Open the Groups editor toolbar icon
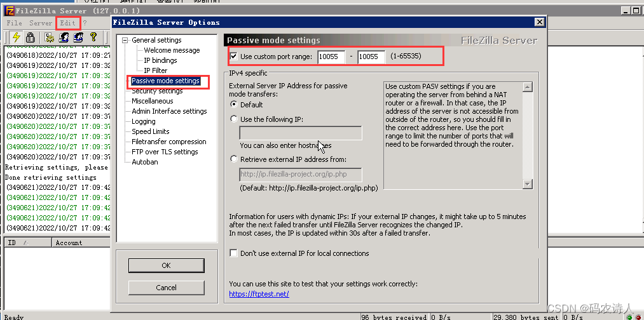 click(x=78, y=37)
